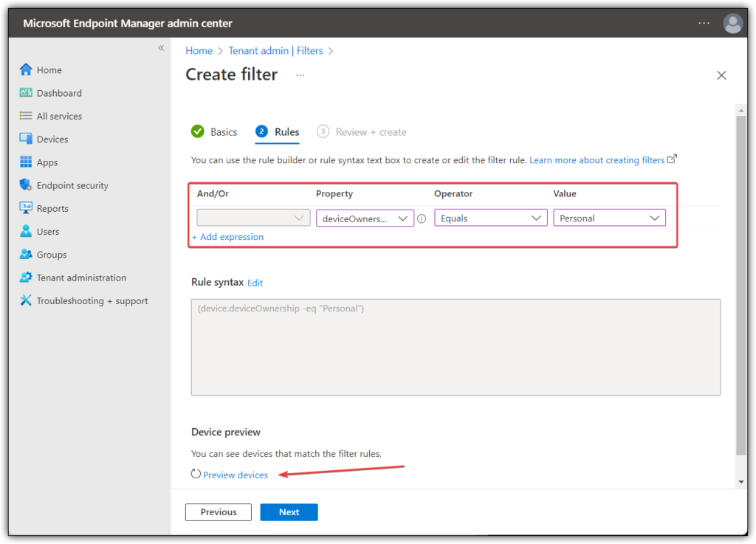Click the Troubleshooting + support wrench icon
756x544 pixels.
pos(26,300)
